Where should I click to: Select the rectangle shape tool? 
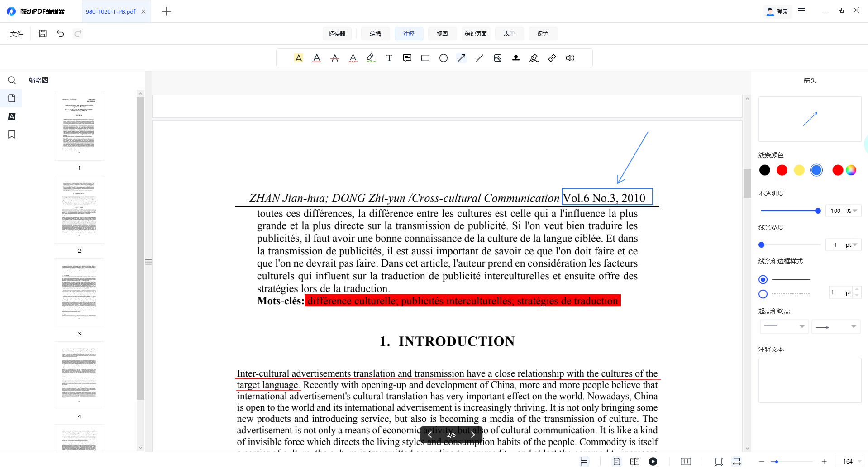pos(425,58)
